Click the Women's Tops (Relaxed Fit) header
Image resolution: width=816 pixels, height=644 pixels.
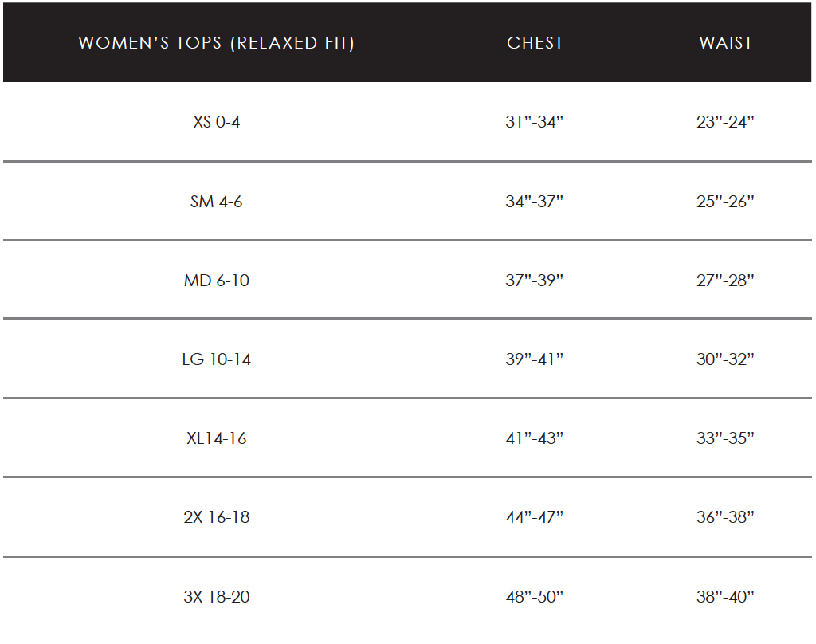(x=216, y=43)
